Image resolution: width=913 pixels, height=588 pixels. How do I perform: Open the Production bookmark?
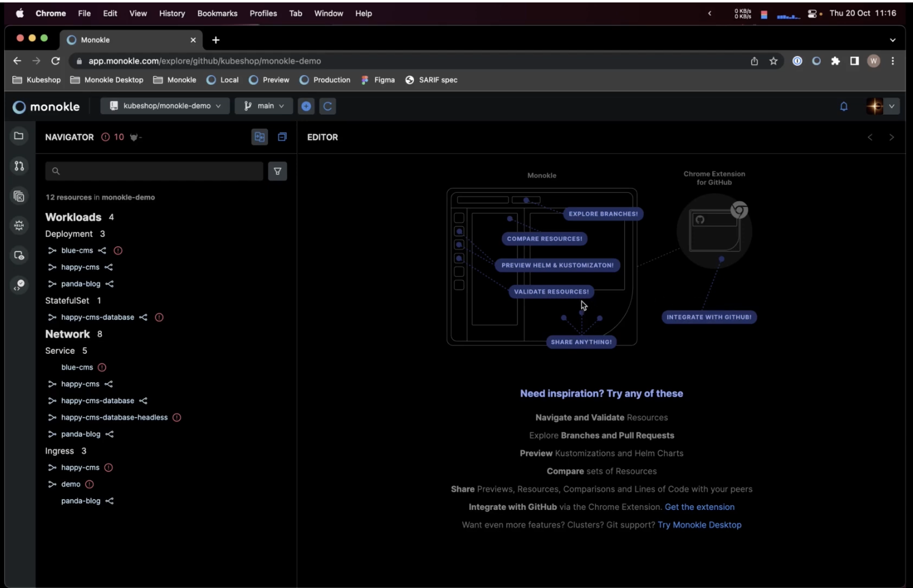click(325, 80)
